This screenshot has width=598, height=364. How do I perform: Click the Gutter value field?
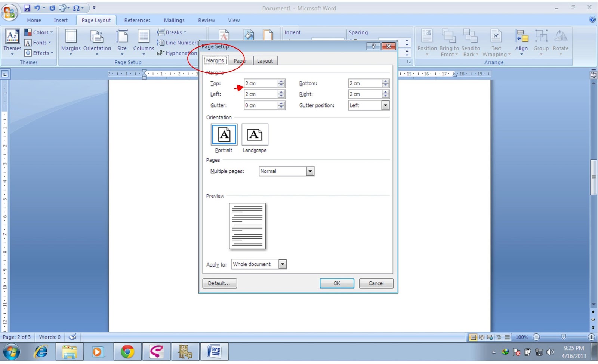261,105
